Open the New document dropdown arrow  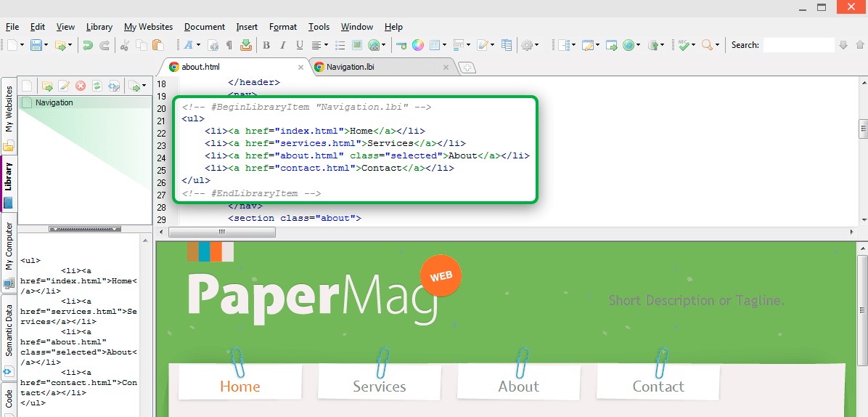pos(22,46)
